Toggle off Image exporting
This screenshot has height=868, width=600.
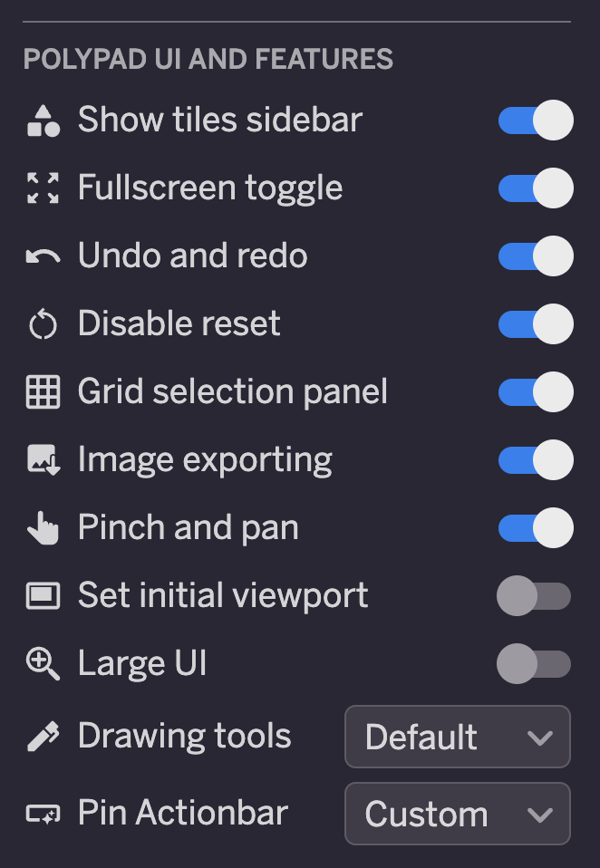(x=535, y=458)
